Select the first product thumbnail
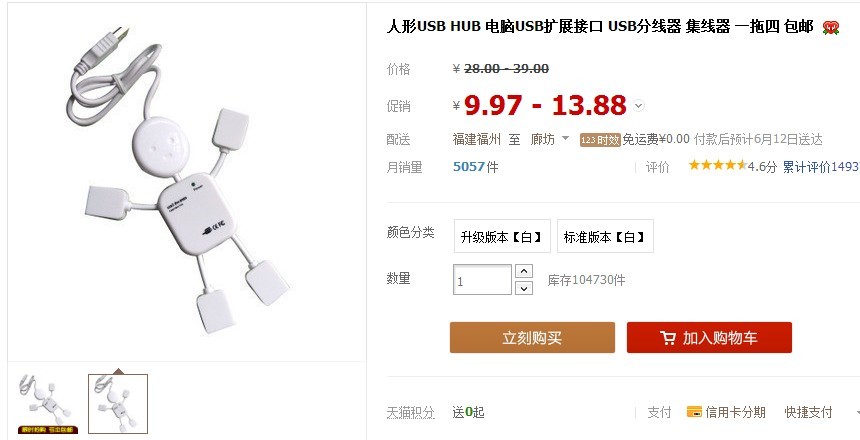The width and height of the screenshot is (860, 440). [47, 404]
